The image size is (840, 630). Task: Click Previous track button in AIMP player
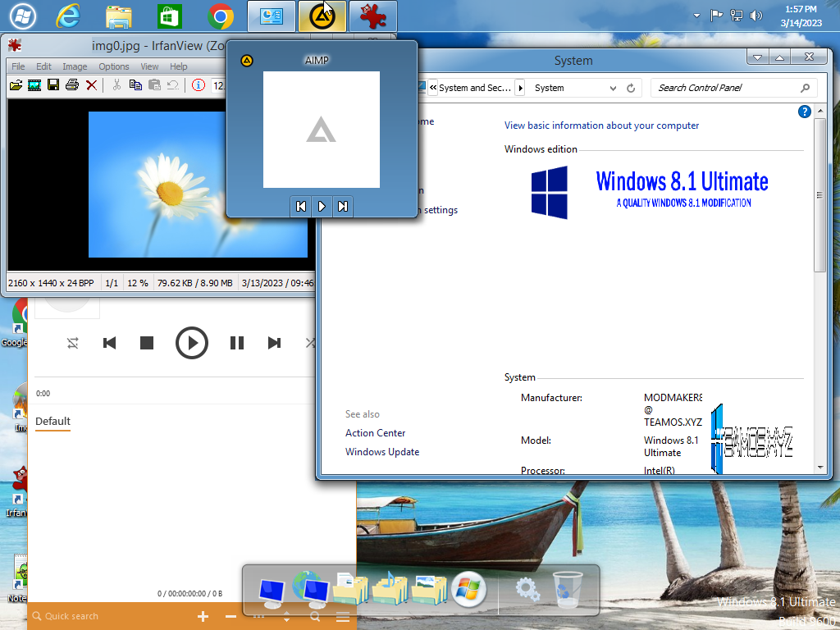[109, 343]
